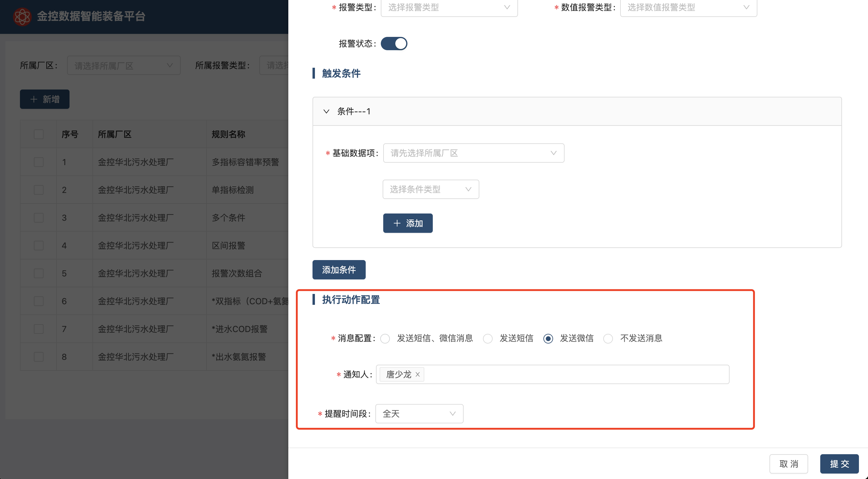Collapse the 条件---1 panel chevron
This screenshot has width=868, height=479.
pos(326,111)
